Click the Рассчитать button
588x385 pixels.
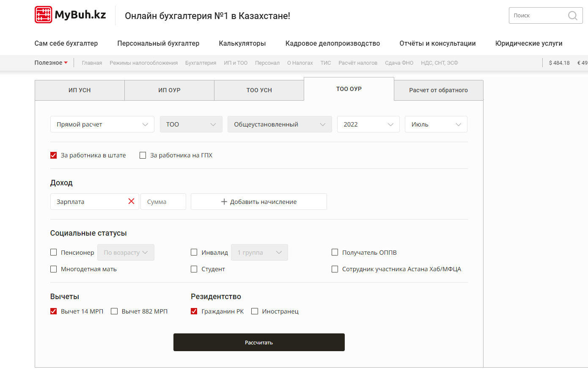click(x=259, y=342)
